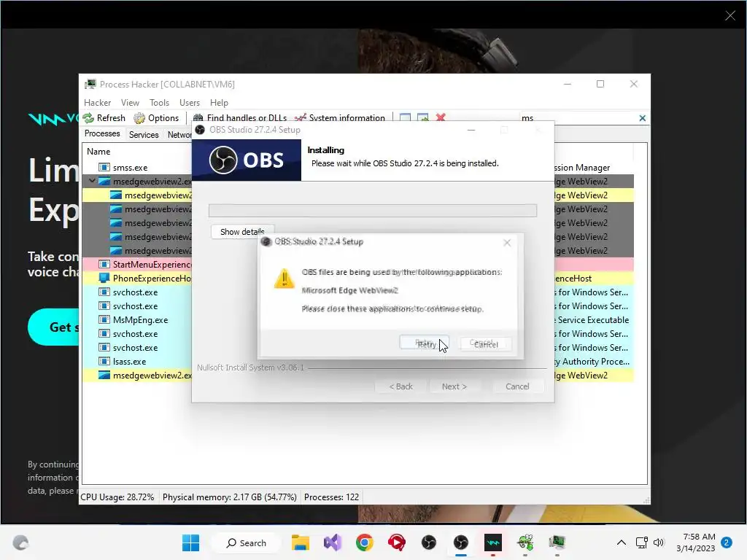Select the yellow highlighted msedgewebview2 child process
747x560 pixels.
358,195
